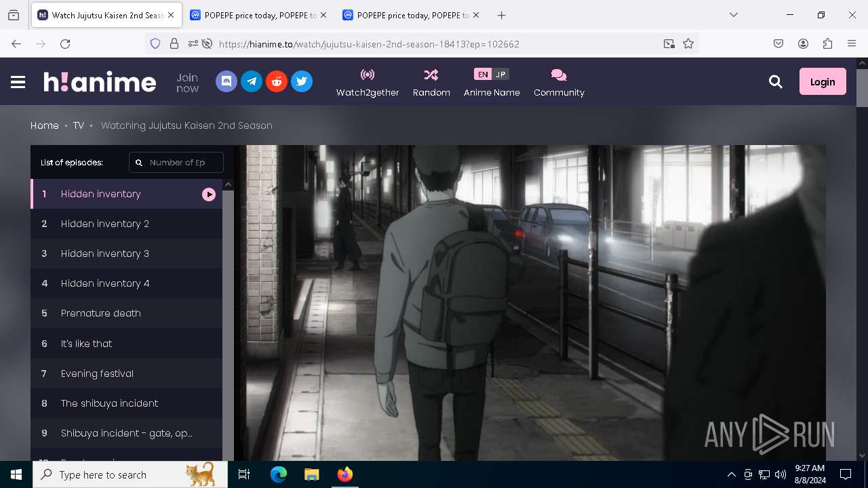Select episode 3 Hidden inventory 3
The image size is (868, 488).
(126, 253)
